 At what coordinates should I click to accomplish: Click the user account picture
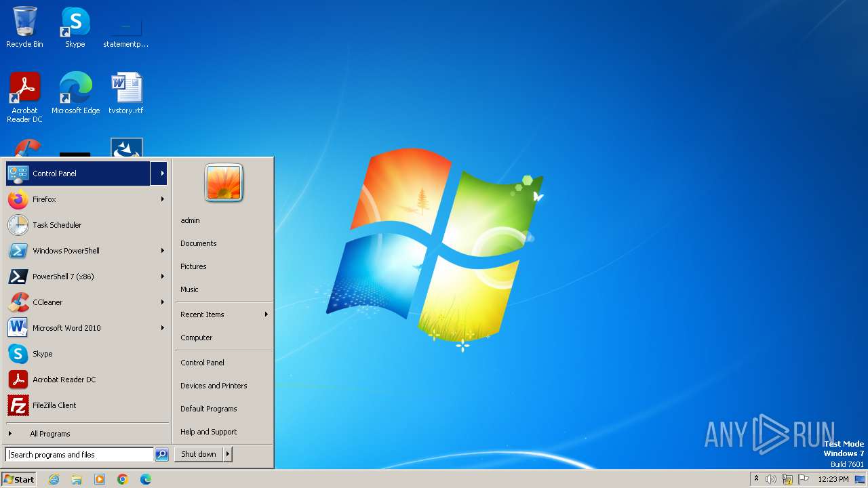pyautogui.click(x=224, y=183)
